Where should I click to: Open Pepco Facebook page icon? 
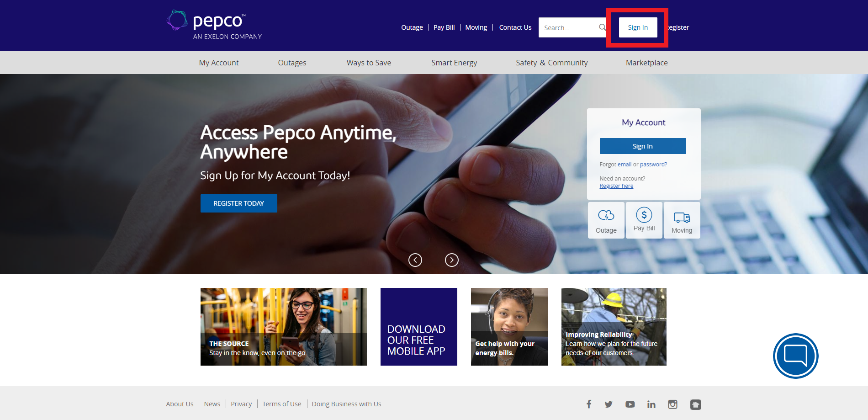pos(589,404)
